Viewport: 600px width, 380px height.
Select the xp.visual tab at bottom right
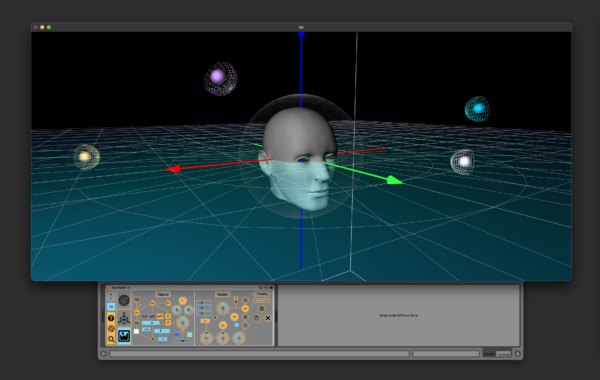[x=503, y=354]
